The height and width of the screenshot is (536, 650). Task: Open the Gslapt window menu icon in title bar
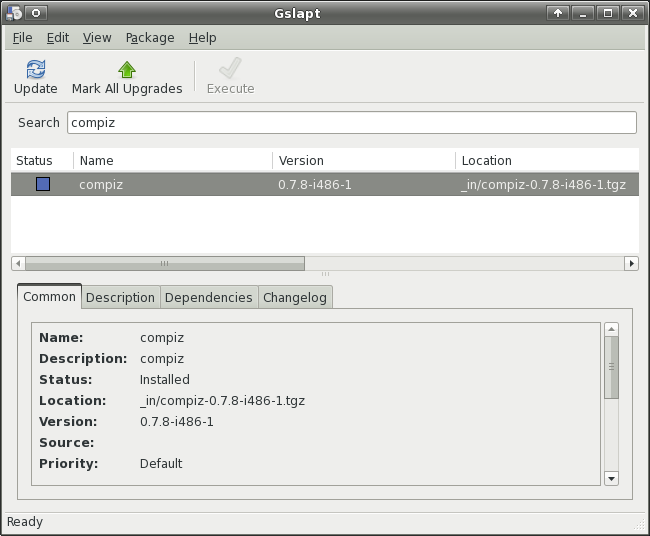click(14, 13)
